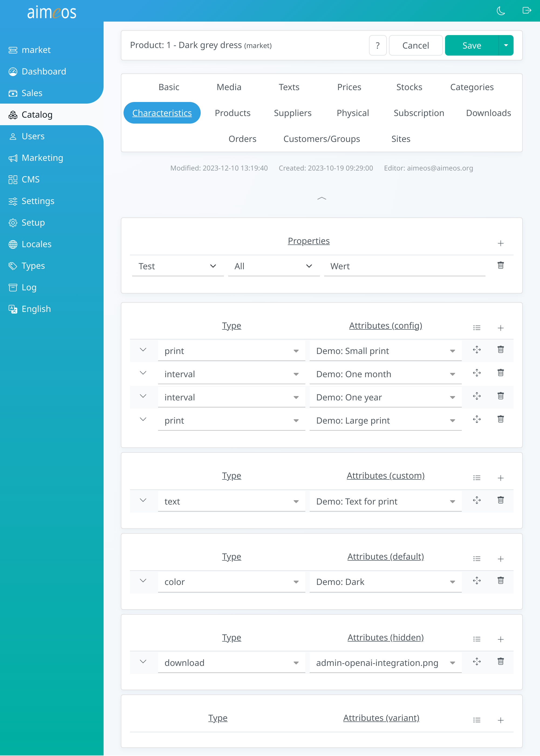Switch to the Prices tab
This screenshot has width=540, height=756.
tap(349, 87)
